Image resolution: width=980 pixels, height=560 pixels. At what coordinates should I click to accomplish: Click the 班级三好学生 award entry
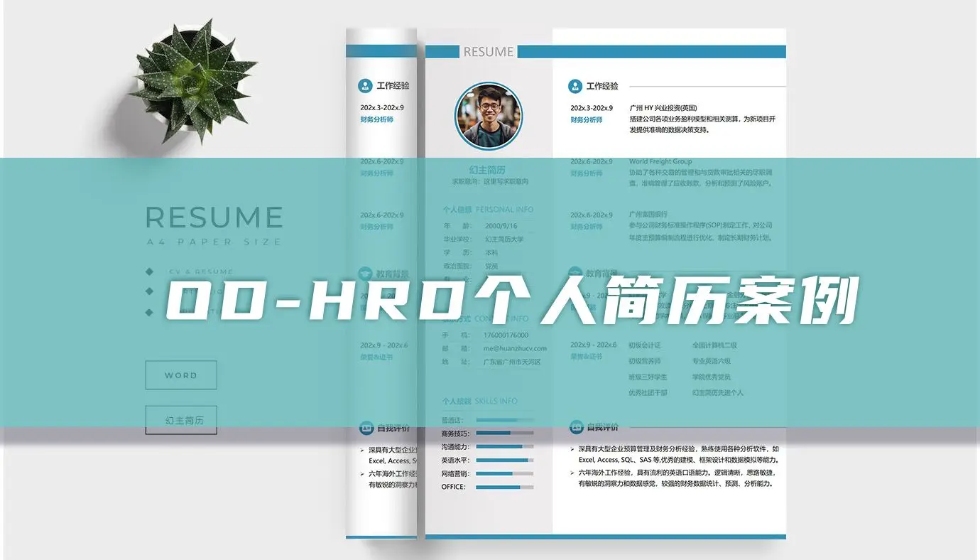coord(648,377)
